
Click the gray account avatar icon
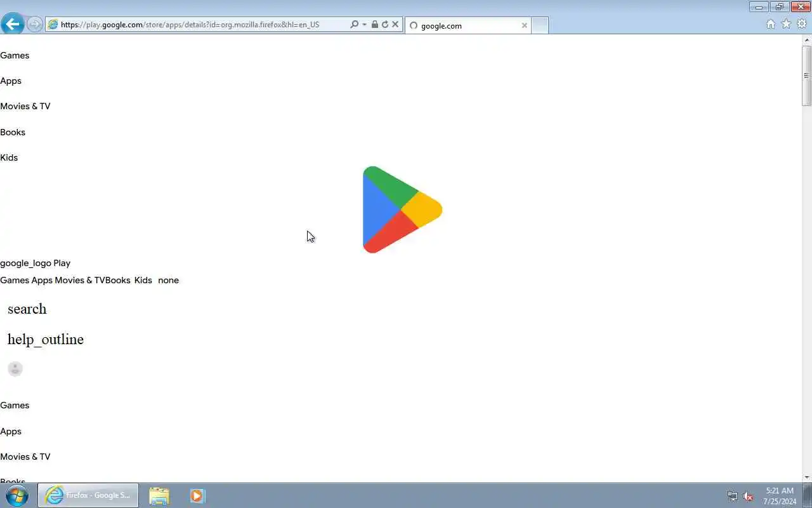(x=15, y=369)
